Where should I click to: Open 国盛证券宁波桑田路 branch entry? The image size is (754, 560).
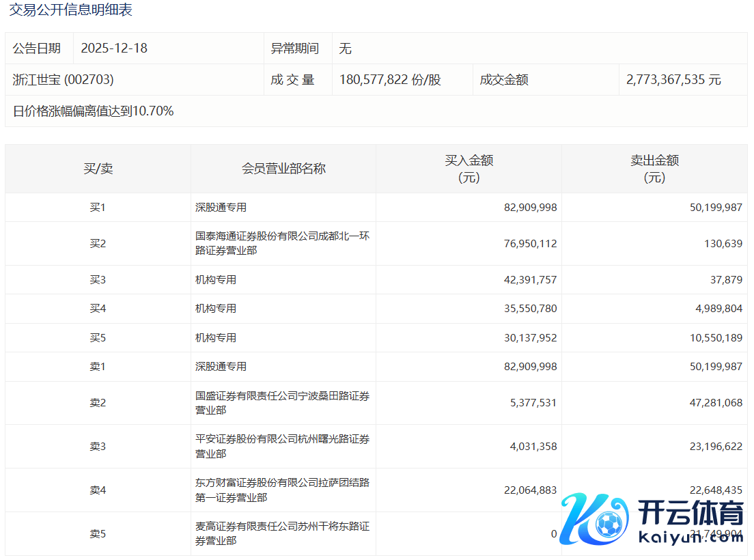(x=282, y=403)
